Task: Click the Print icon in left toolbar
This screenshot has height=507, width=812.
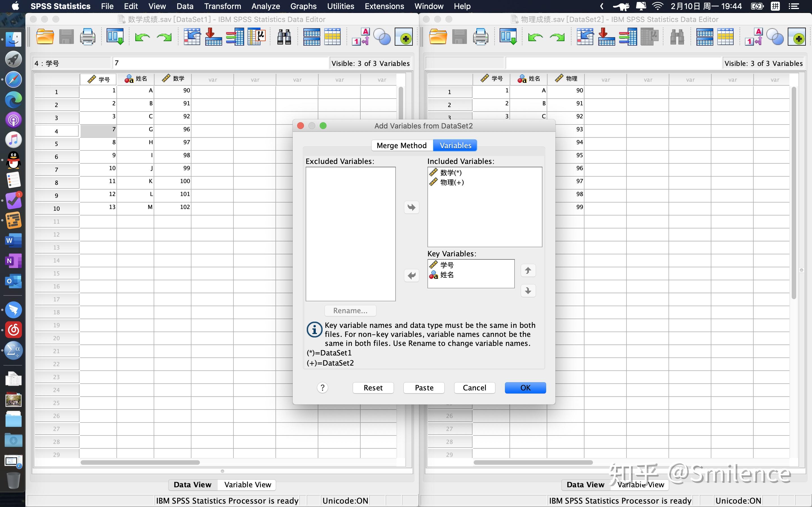Action: click(x=88, y=37)
